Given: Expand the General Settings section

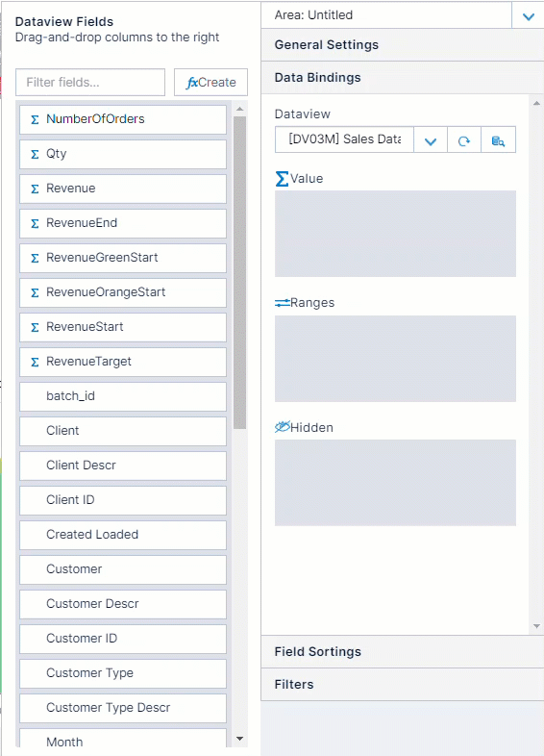Looking at the screenshot, I should (x=403, y=45).
